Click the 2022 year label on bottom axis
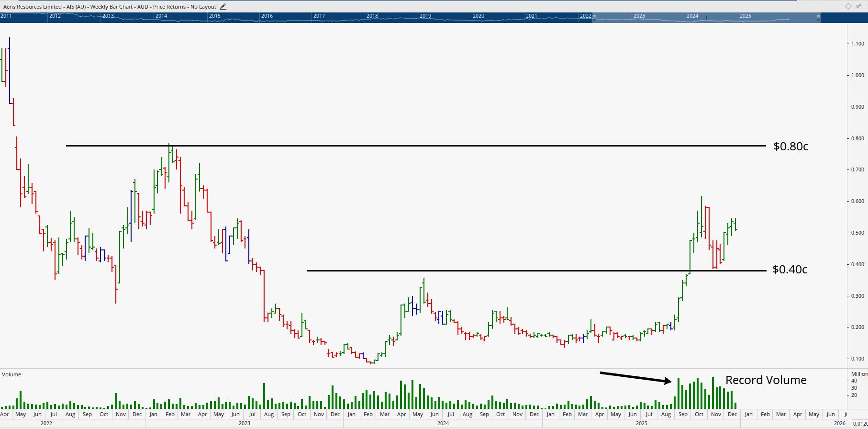868x429 pixels. coord(46,423)
